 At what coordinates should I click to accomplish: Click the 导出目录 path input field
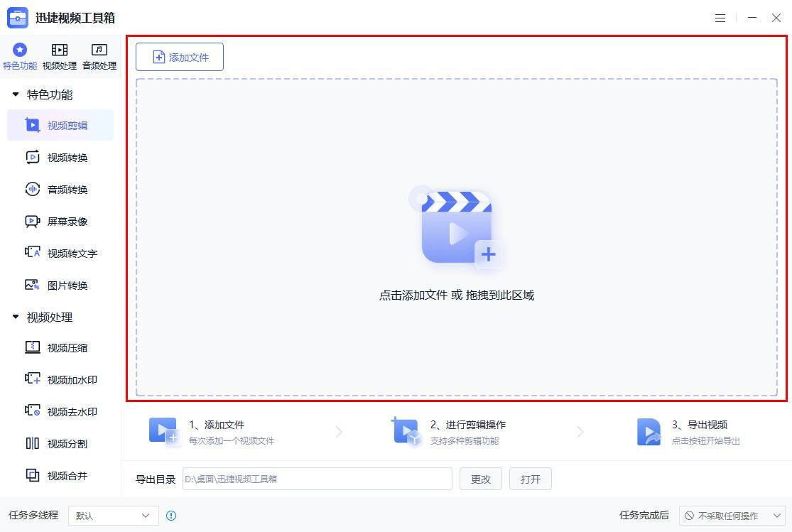[x=318, y=479]
